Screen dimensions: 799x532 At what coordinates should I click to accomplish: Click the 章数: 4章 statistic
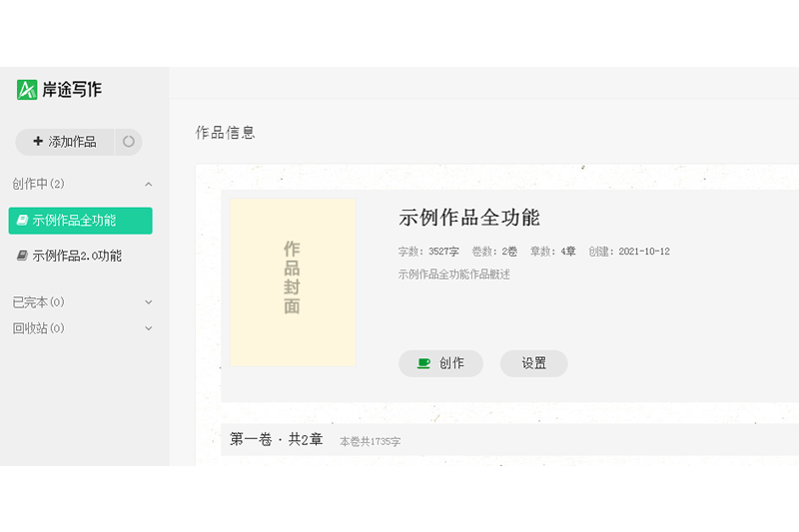(553, 252)
